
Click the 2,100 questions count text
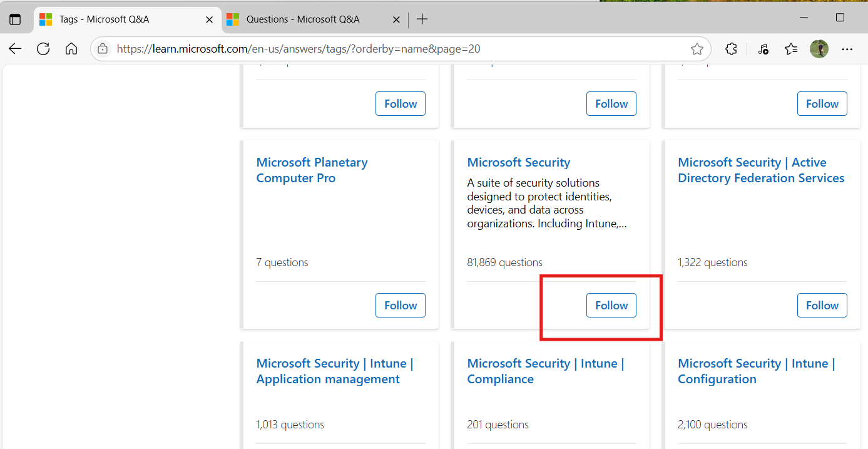click(x=713, y=425)
